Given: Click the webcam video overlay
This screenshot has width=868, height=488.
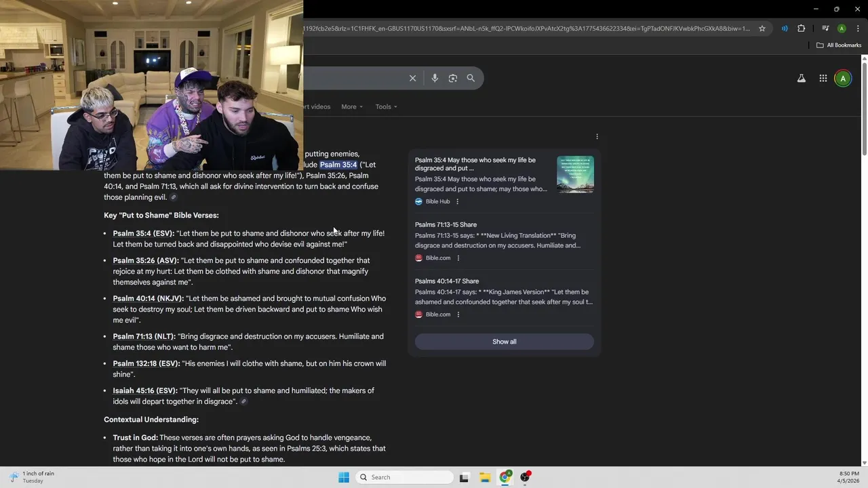Looking at the screenshot, I should point(151,85).
